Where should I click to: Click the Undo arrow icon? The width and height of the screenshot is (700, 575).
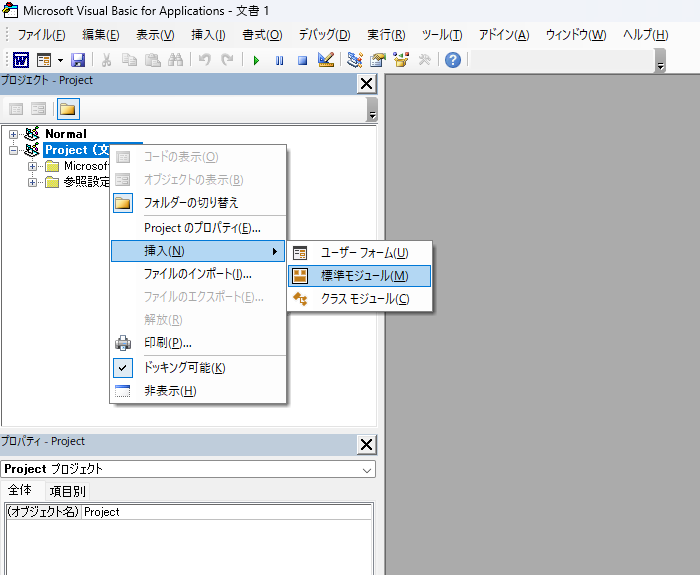tap(204, 59)
